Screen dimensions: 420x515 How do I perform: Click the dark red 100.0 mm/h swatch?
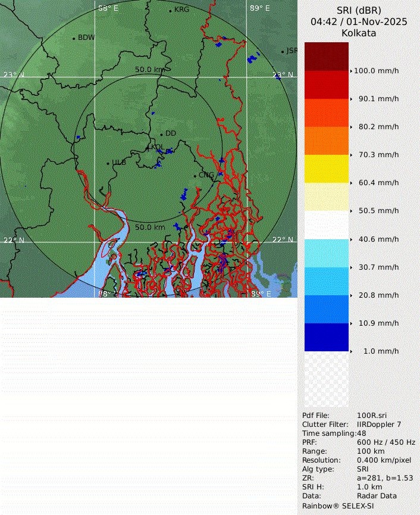[x=326, y=57]
